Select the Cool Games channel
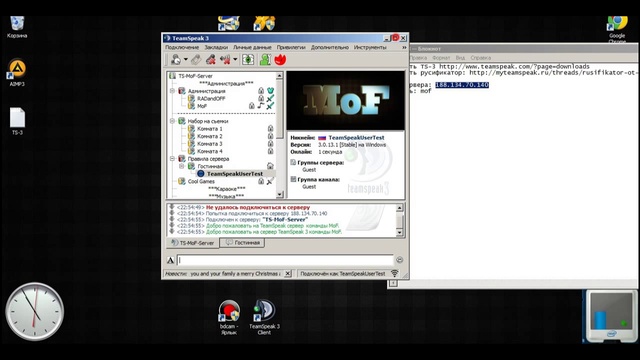 point(201,181)
